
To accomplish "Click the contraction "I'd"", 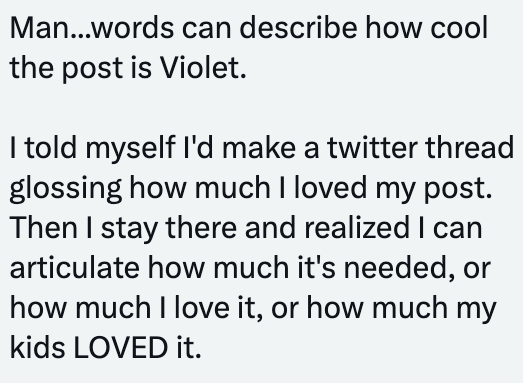I will (198, 147).
